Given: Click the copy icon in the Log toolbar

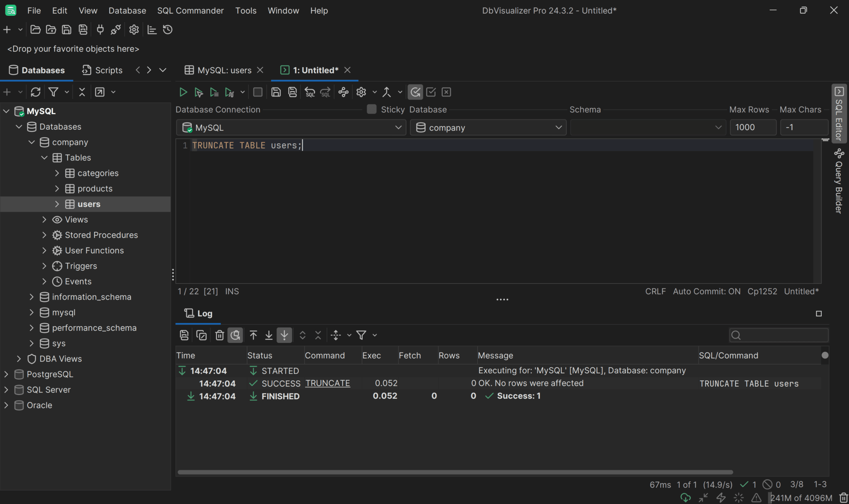Looking at the screenshot, I should (201, 335).
